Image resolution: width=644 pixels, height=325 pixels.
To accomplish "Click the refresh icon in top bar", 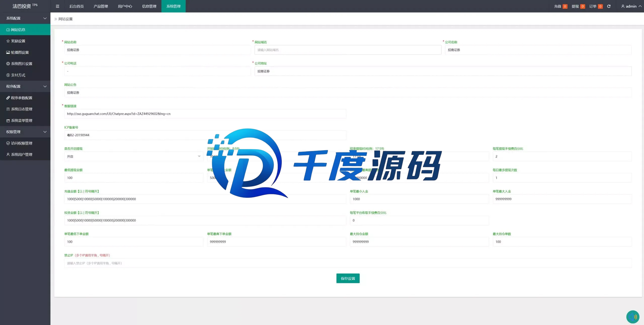I will tap(609, 6).
